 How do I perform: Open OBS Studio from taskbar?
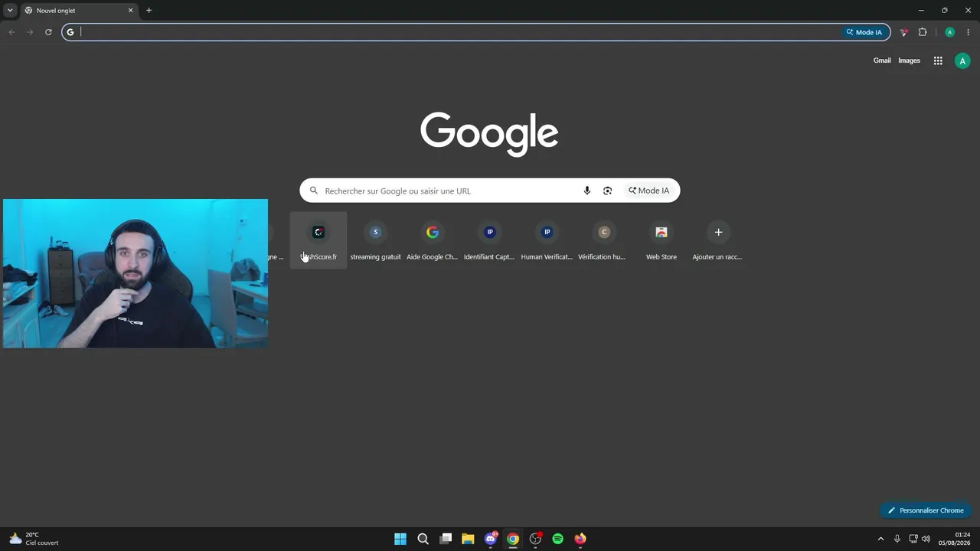click(535, 539)
